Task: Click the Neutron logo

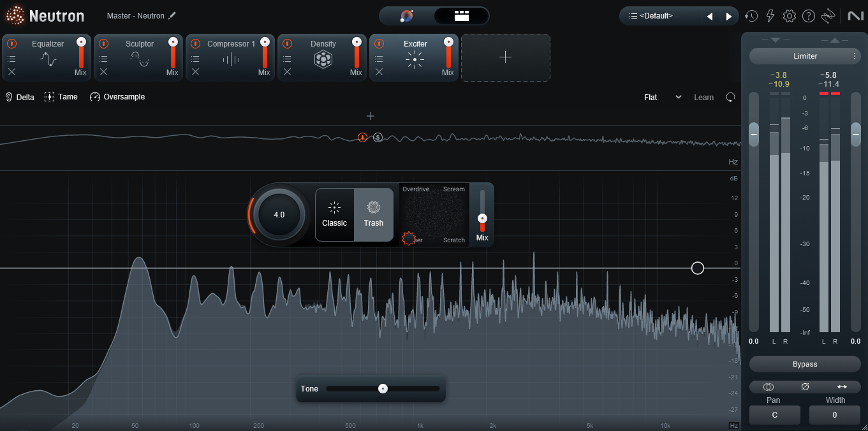Action: click(45, 15)
